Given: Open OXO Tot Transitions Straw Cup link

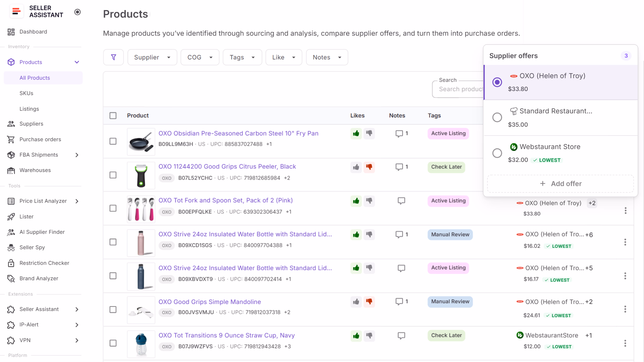Looking at the screenshot, I should (x=227, y=335).
